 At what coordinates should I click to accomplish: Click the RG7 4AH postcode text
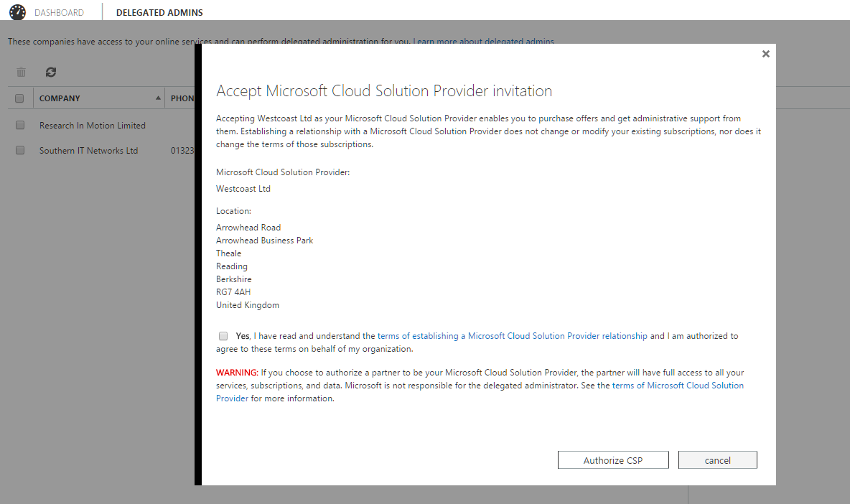point(233,292)
